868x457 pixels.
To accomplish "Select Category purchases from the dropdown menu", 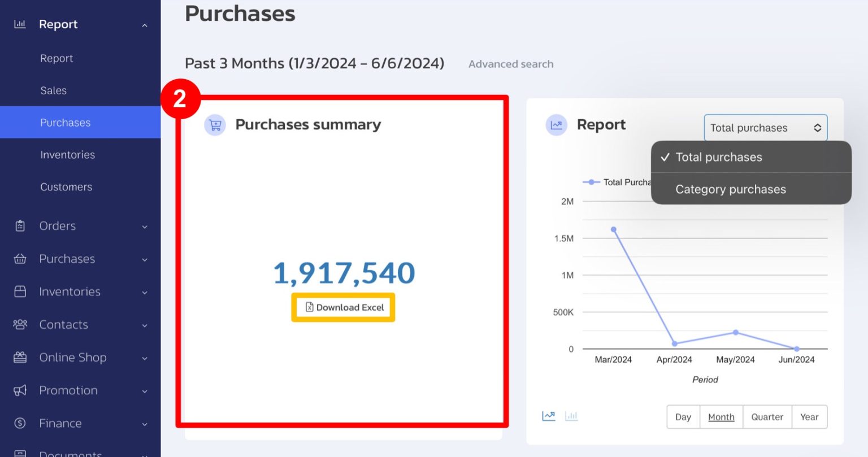I will 731,189.
